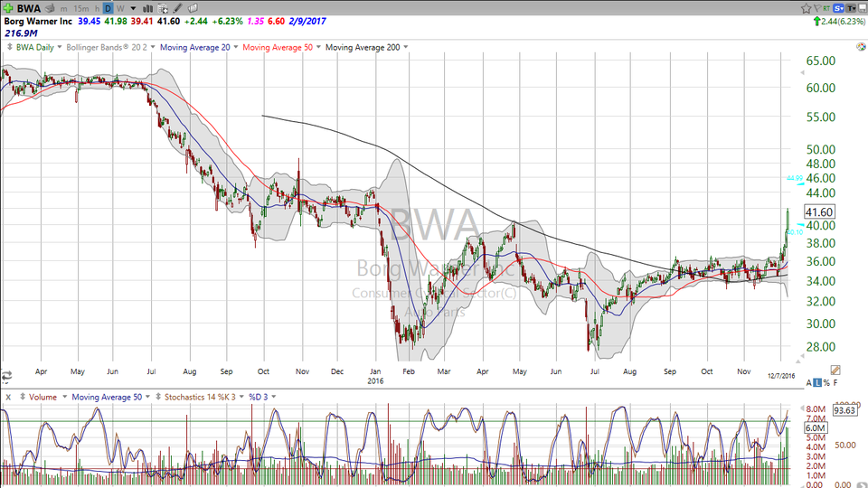868x488 pixels.
Task: Expand the %D 3 dropdown
Action: [273, 397]
